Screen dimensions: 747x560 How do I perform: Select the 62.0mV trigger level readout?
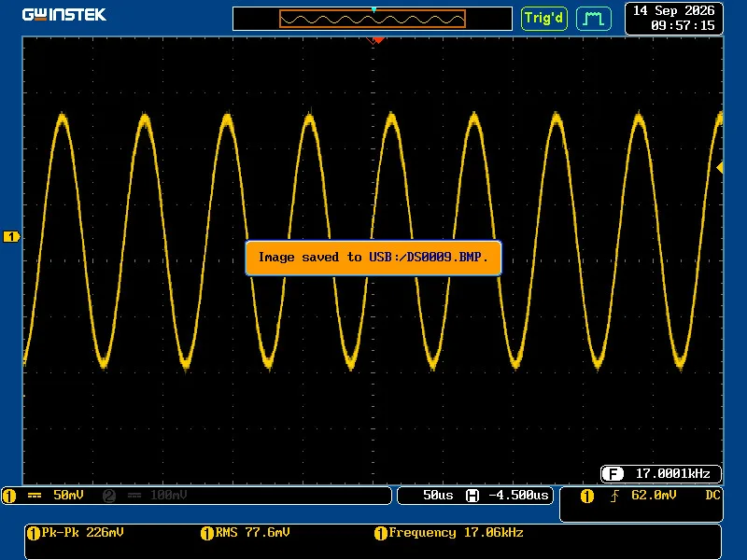[654, 496]
